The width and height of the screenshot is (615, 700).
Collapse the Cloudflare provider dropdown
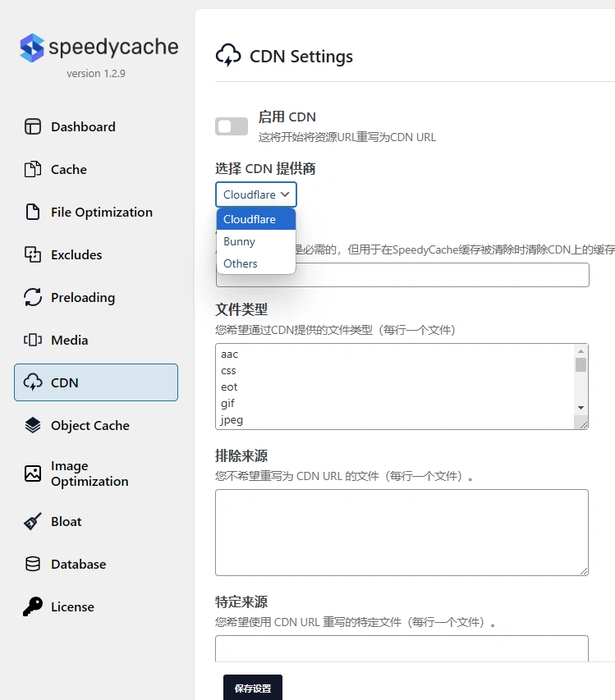[256, 194]
